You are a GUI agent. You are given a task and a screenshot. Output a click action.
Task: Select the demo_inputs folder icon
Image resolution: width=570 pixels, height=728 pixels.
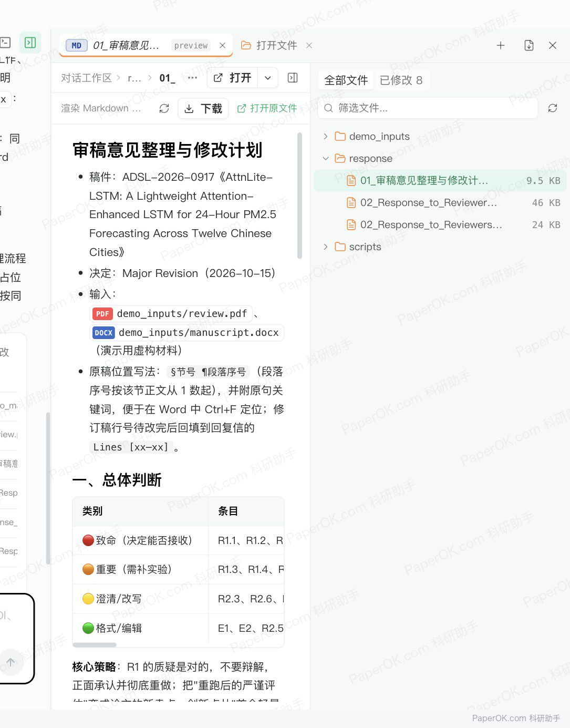pyautogui.click(x=340, y=136)
